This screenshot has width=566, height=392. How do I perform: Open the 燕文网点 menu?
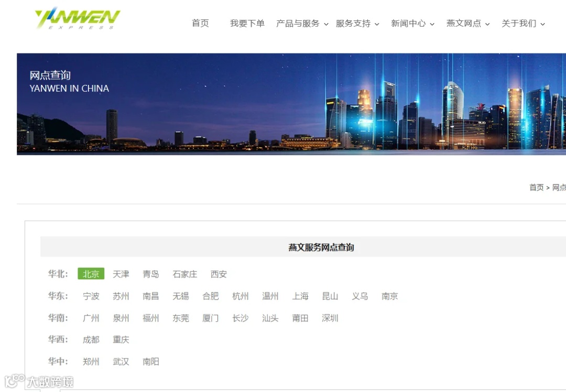[463, 24]
